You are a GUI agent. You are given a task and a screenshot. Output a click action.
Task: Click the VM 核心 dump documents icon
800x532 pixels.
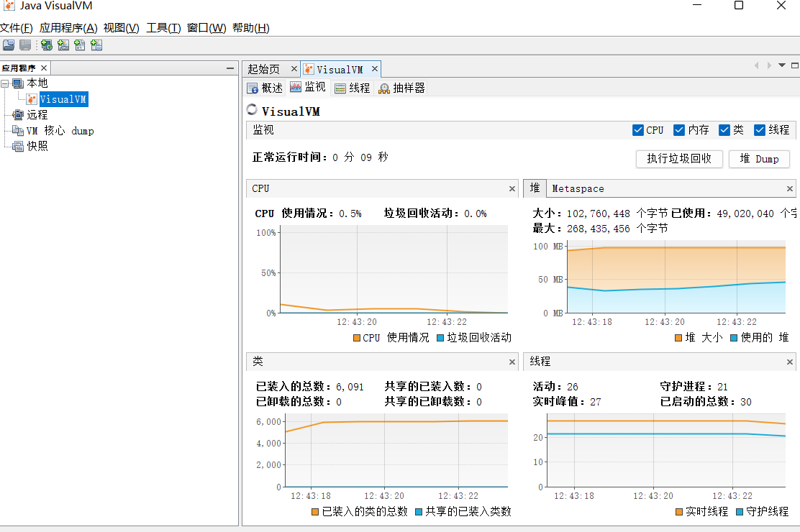tap(19, 131)
